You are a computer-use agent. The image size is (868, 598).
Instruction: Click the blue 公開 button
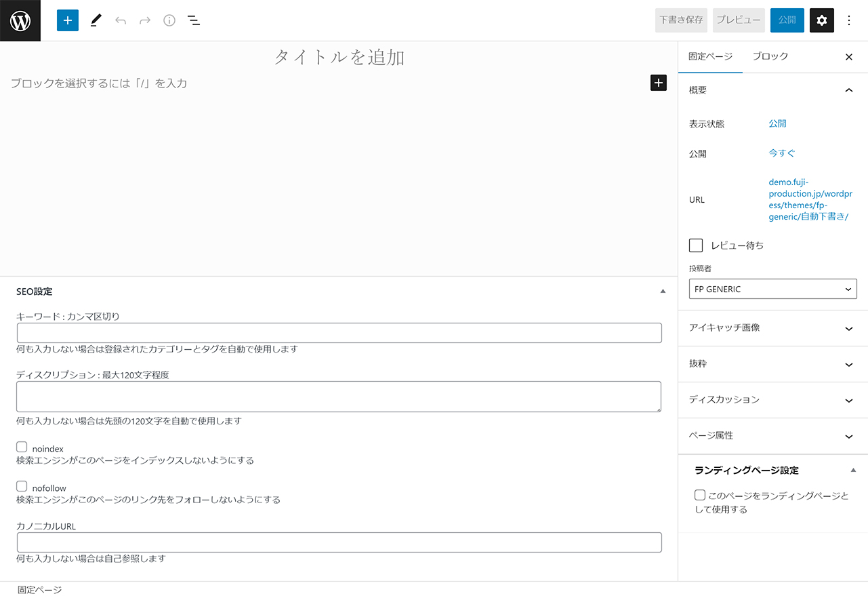[787, 20]
